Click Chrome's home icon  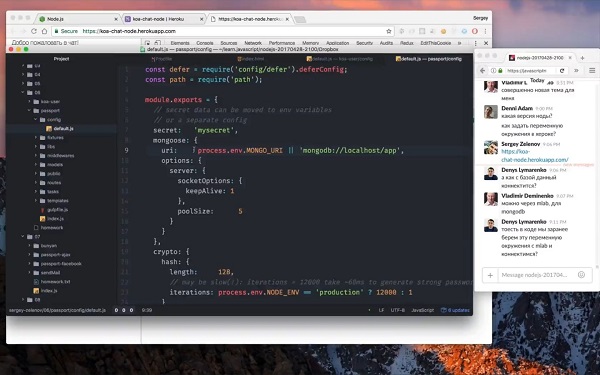tap(44, 31)
